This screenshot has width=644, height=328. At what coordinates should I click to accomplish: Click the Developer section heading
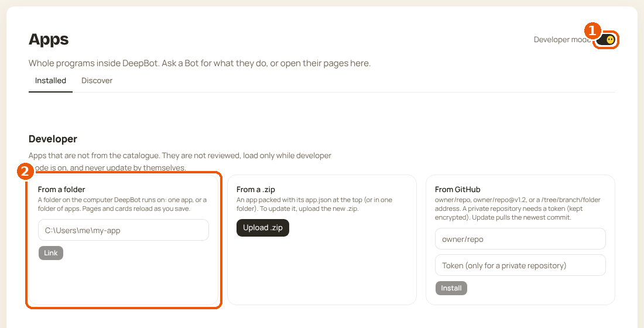point(53,139)
